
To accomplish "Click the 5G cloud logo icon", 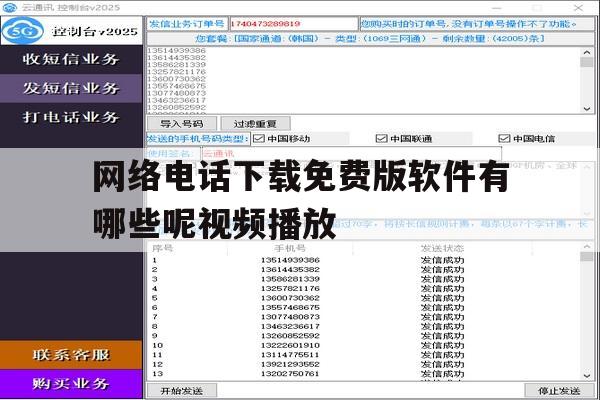I will coord(23,31).
